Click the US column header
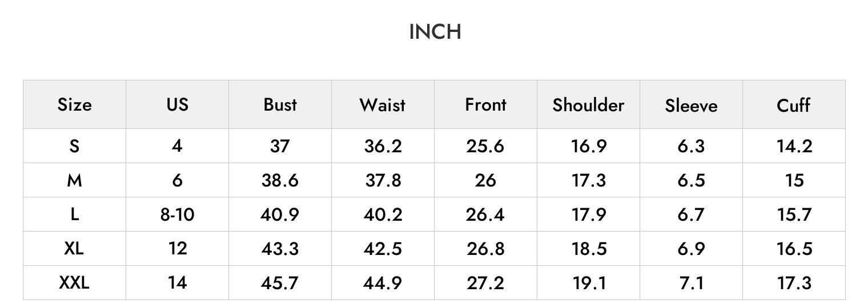The image size is (868, 308). [x=177, y=105]
